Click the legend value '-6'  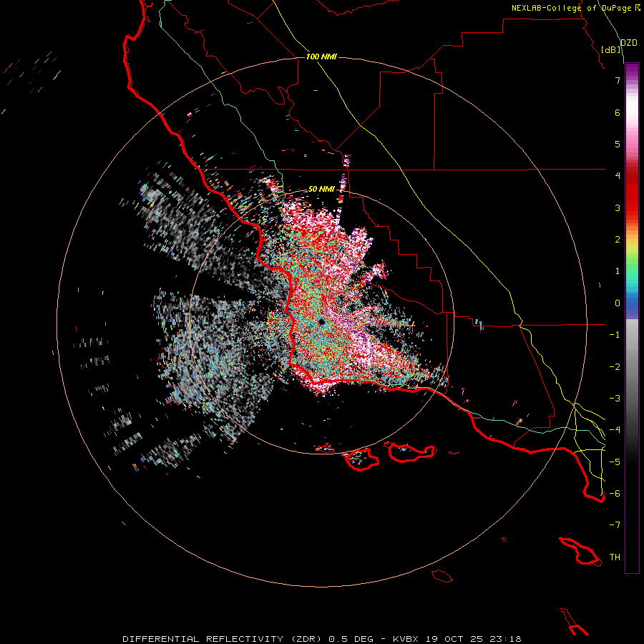[615, 494]
